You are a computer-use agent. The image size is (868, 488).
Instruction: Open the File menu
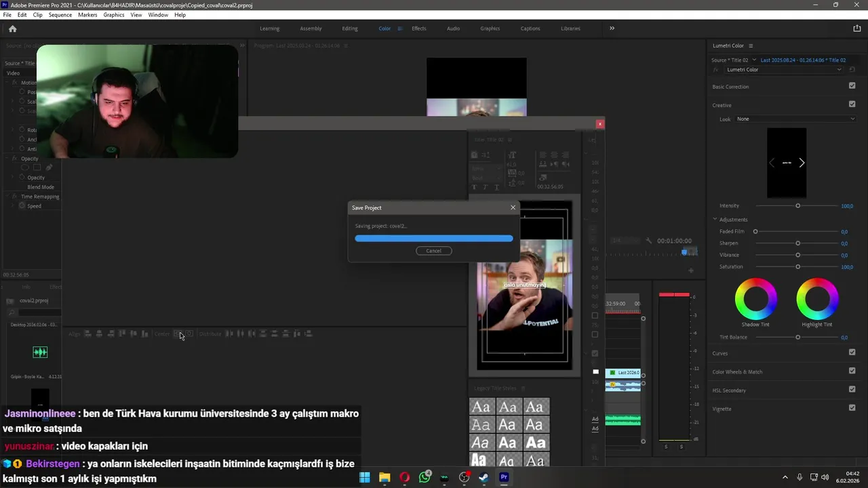tap(7, 15)
